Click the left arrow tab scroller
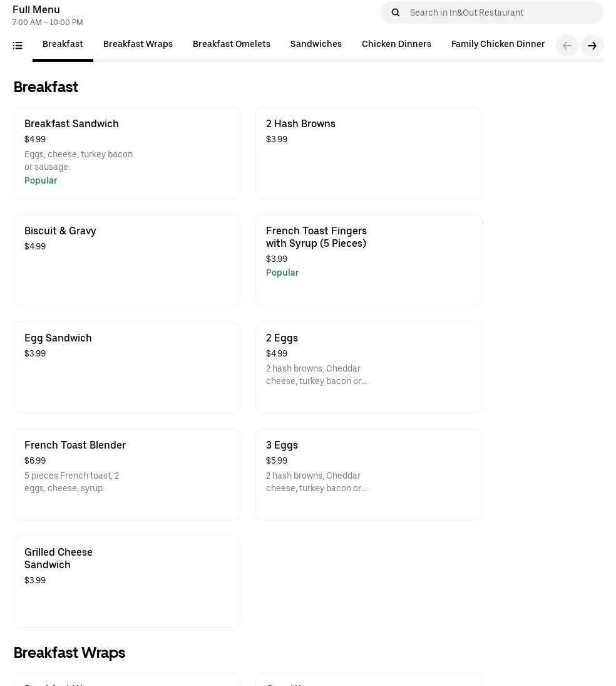 567,46
